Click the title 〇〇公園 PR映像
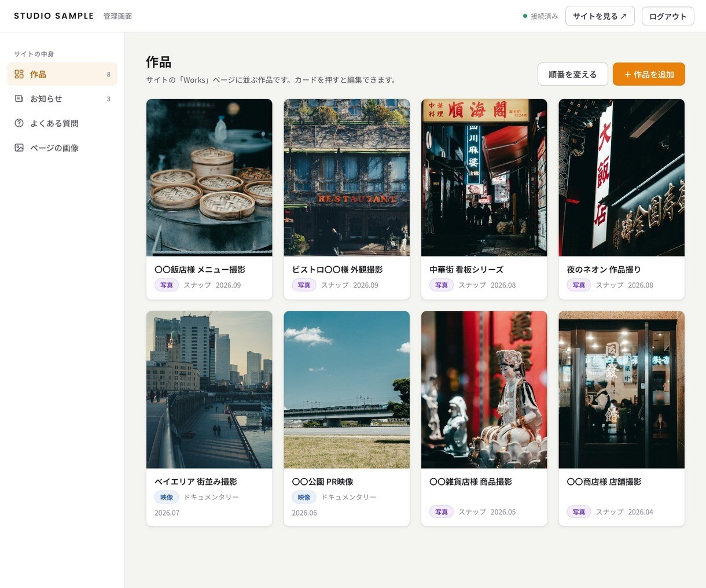Image resolution: width=706 pixels, height=588 pixels. tap(322, 482)
